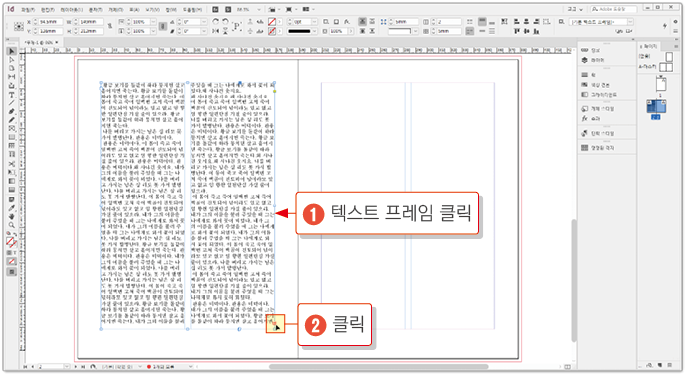
Task: Open the Layout (레이아웃) menu
Action: [x=71, y=9]
